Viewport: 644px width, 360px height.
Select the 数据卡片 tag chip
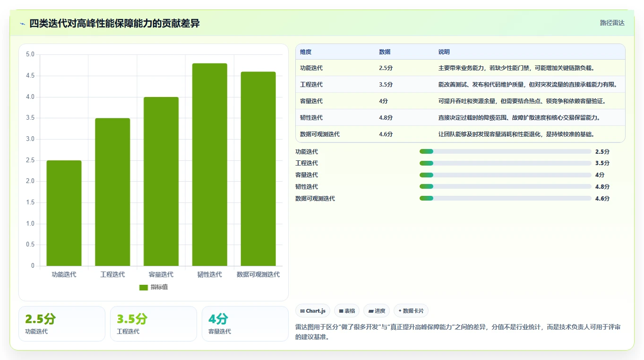coord(411,311)
